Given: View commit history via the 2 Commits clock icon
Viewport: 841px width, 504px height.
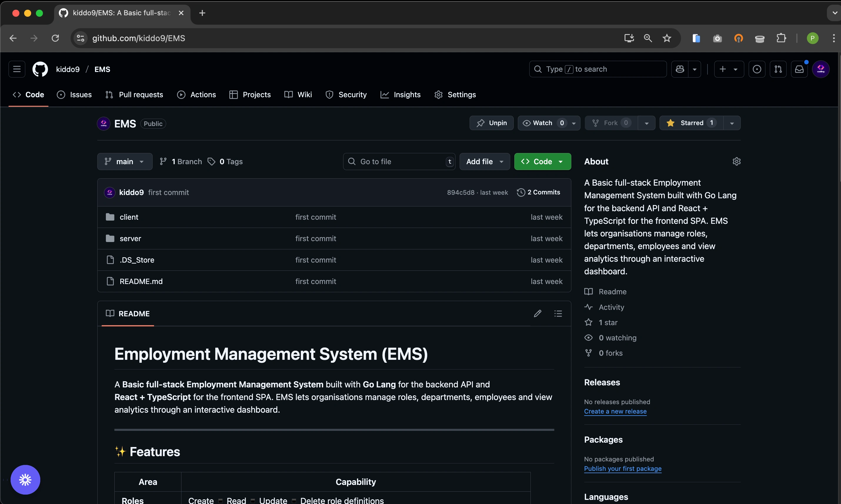Looking at the screenshot, I should [x=521, y=192].
